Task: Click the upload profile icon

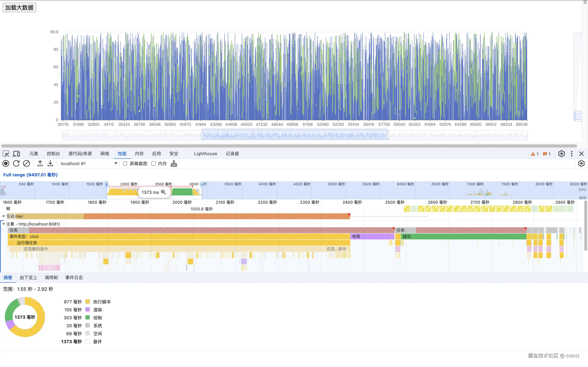Action: 40,164
